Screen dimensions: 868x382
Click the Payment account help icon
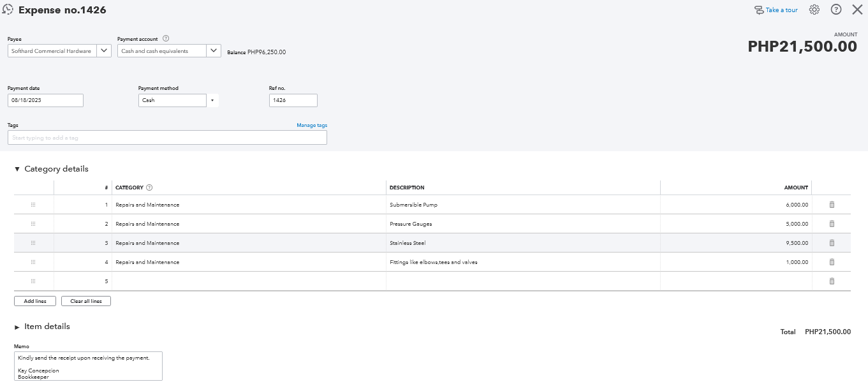click(x=166, y=39)
